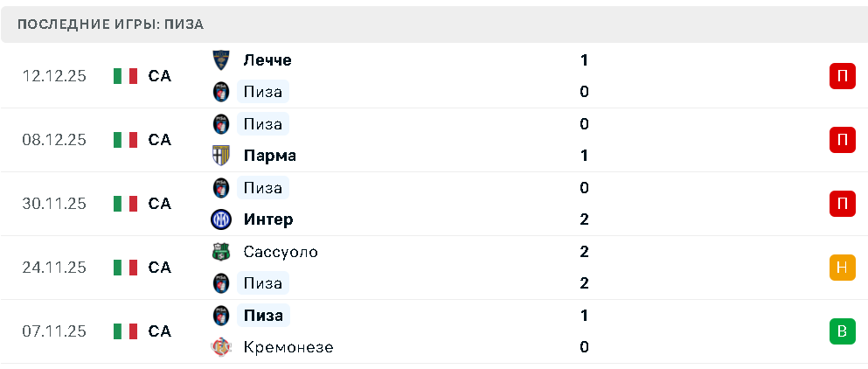Image resolution: width=868 pixels, height=369 pixels.
Task: Click Pisa crest in the 07.11.25 match
Action: click(220, 316)
